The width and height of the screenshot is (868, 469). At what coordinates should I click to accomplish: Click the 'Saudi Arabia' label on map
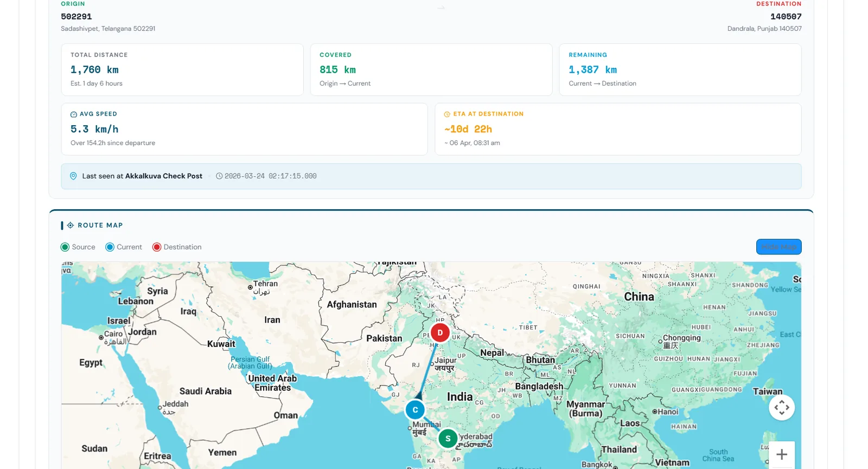pyautogui.click(x=206, y=391)
